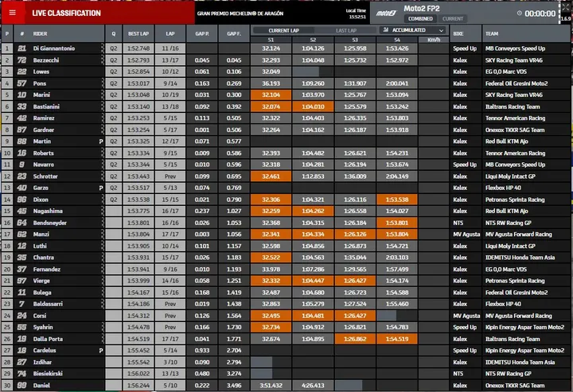Click the pit 'P' indicator for Cardelus
This screenshot has height=392, width=573.
point(101,351)
